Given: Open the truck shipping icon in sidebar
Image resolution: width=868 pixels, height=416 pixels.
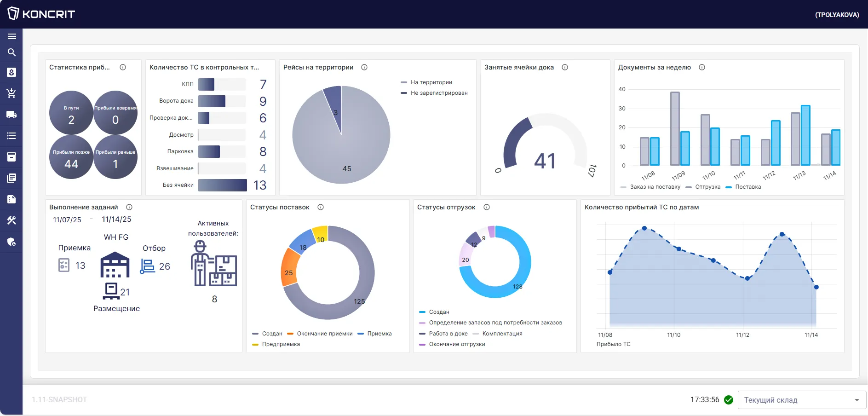Looking at the screenshot, I should click(x=11, y=115).
